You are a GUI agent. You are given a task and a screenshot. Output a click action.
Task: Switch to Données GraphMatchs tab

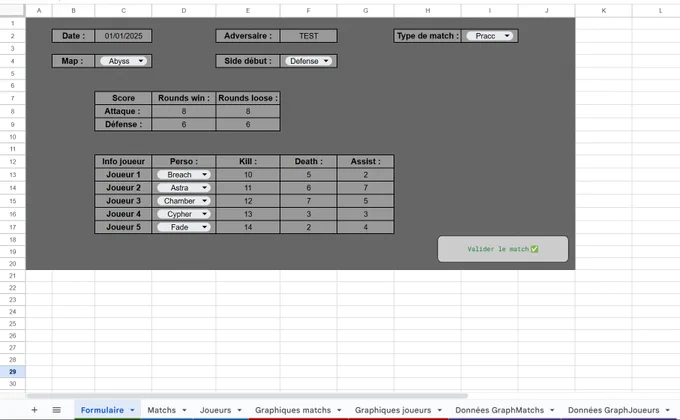[500, 410]
